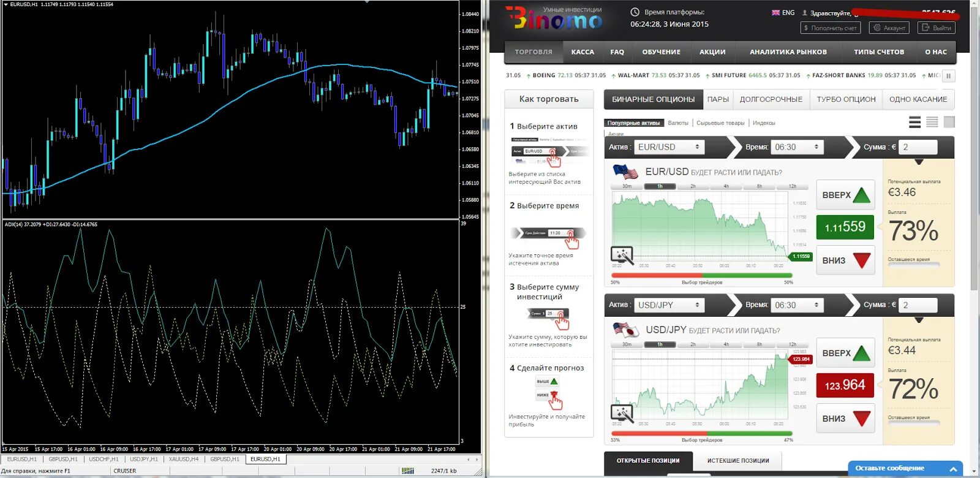Click the USD/JPY flags icon
The image size is (980, 478).
[625, 330]
